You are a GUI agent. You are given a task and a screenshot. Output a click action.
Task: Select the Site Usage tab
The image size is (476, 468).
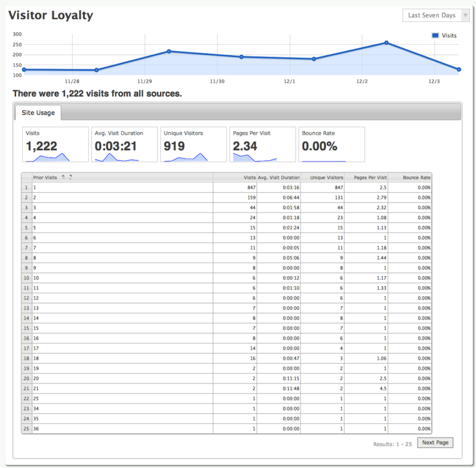point(38,113)
